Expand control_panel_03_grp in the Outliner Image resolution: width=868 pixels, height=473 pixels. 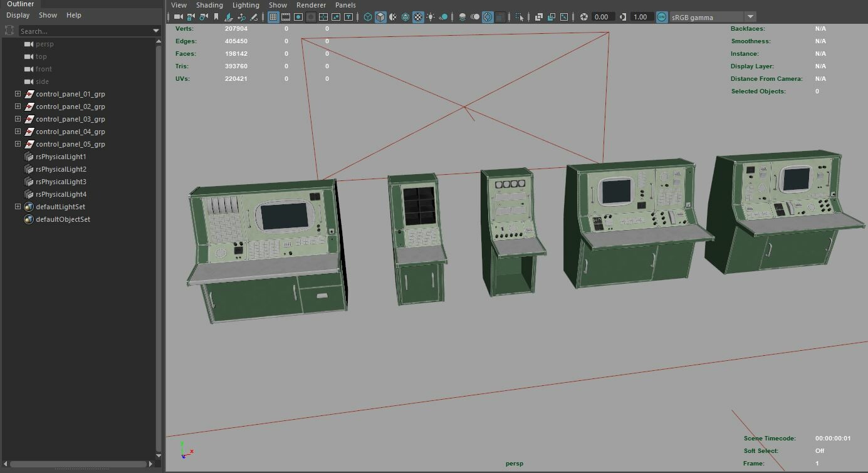(18, 119)
